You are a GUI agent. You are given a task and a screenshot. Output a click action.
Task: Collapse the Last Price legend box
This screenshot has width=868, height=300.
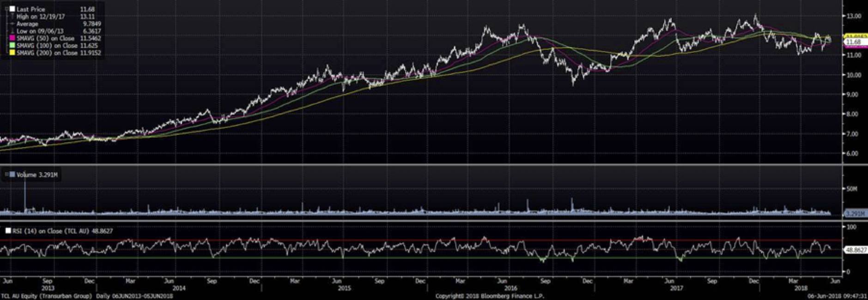tap(6, 9)
